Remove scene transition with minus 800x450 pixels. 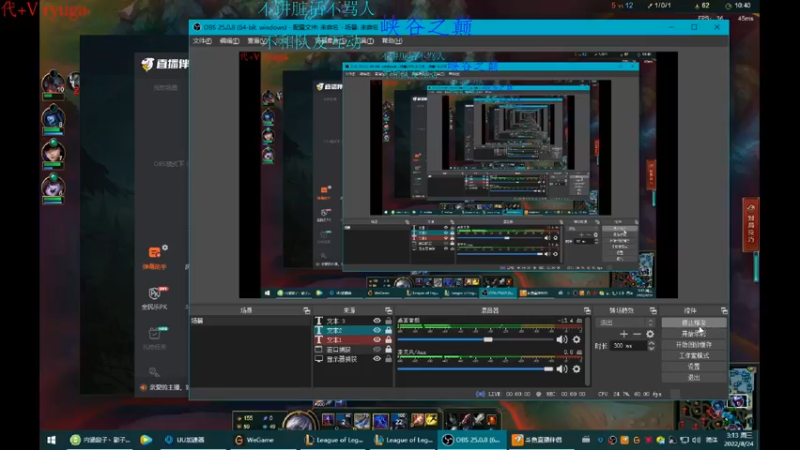pos(637,334)
